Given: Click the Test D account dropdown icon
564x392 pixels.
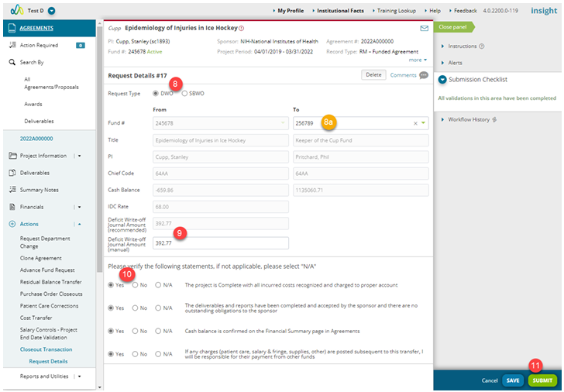Looking at the screenshot, I should pos(51,11).
